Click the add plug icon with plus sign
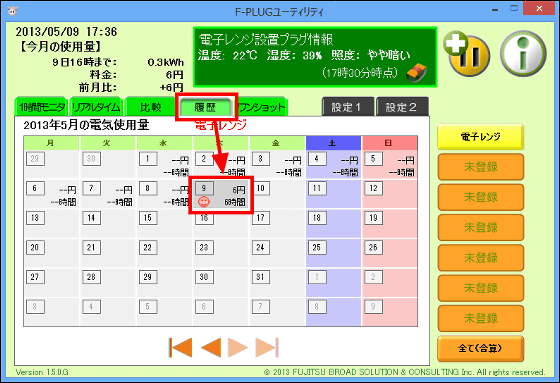 click(x=466, y=54)
